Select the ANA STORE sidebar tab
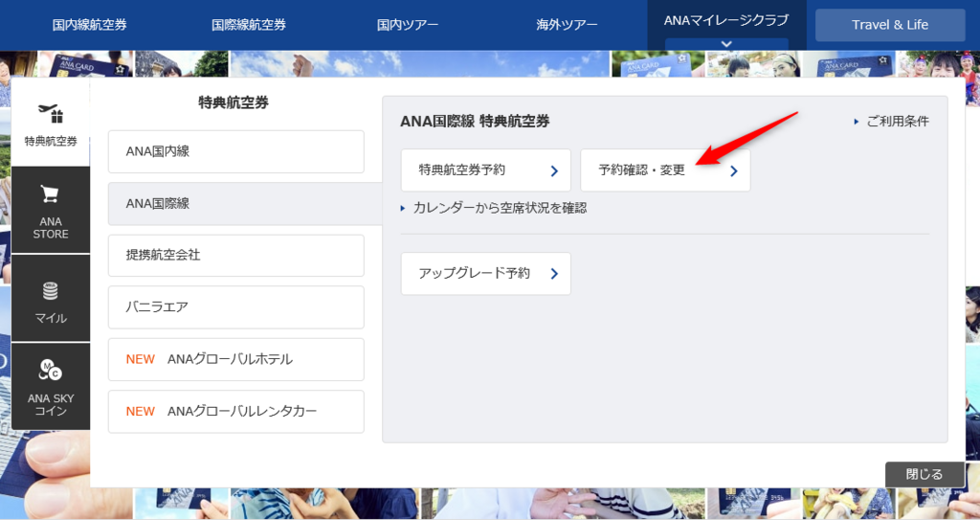Screen dimensions: 980x520 pyautogui.click(x=51, y=211)
